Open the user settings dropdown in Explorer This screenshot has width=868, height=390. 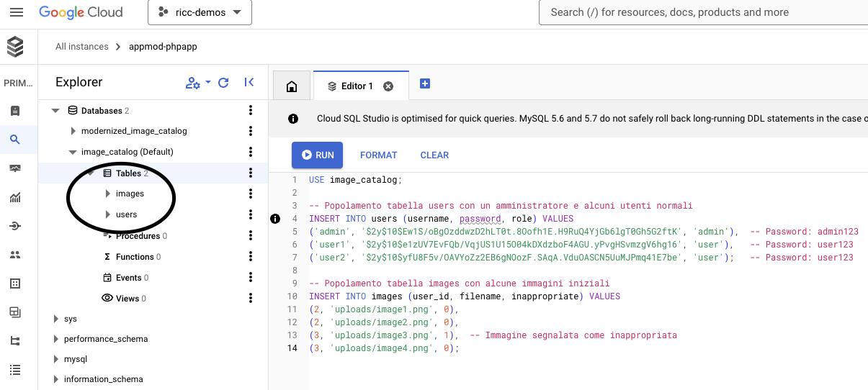click(197, 83)
